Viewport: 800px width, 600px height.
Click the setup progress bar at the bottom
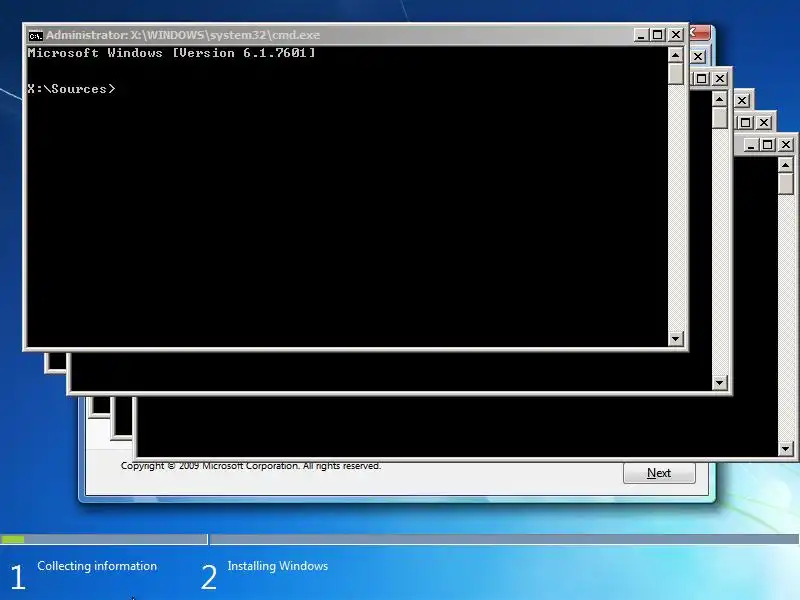[x=400, y=539]
